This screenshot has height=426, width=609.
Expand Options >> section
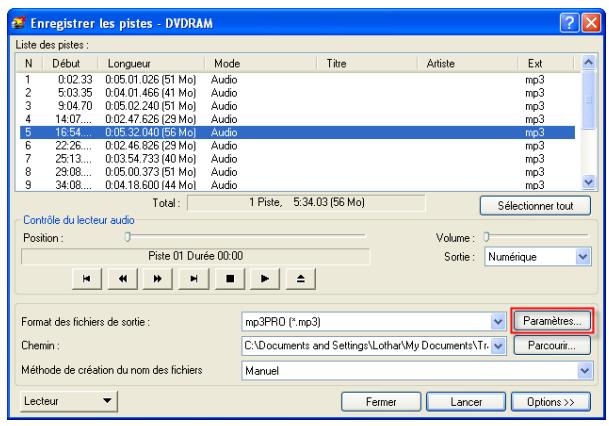point(551,402)
